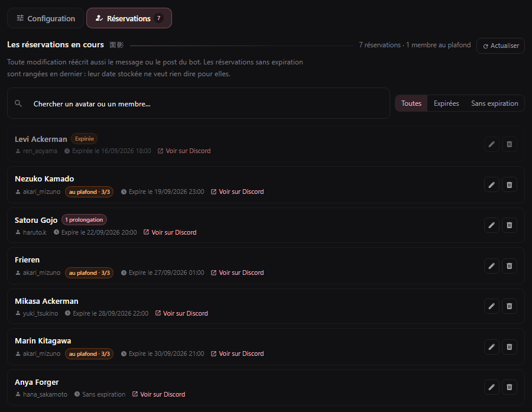The image size is (532, 412).
Task: Click the Mikasa Ackerman name
Action: pos(47,301)
